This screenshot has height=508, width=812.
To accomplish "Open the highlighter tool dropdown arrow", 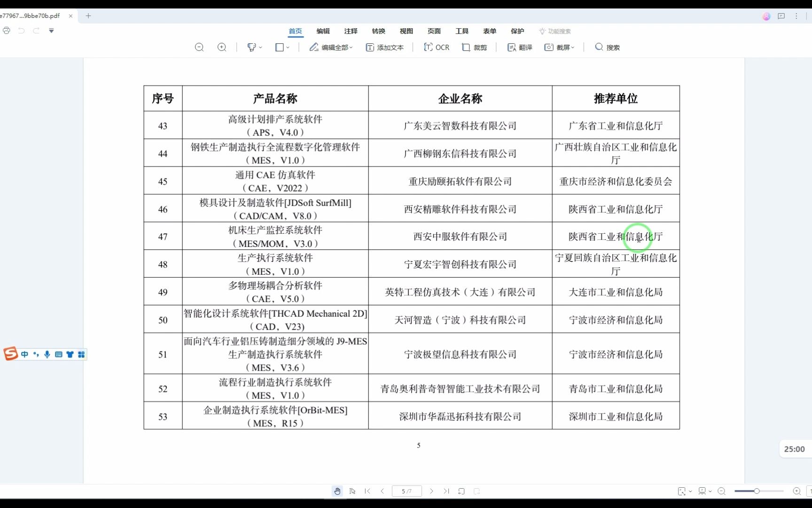I will [x=260, y=48].
